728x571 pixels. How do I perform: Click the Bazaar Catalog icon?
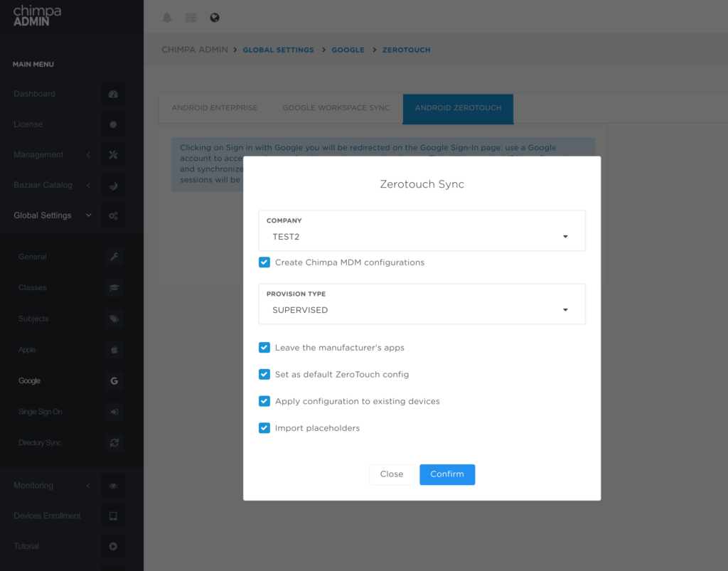click(x=113, y=185)
